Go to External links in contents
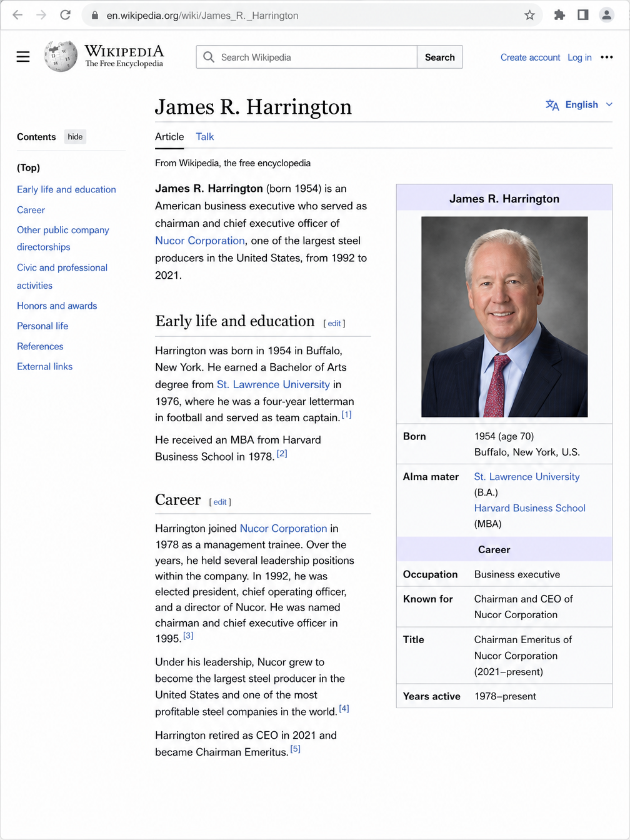 (44, 366)
